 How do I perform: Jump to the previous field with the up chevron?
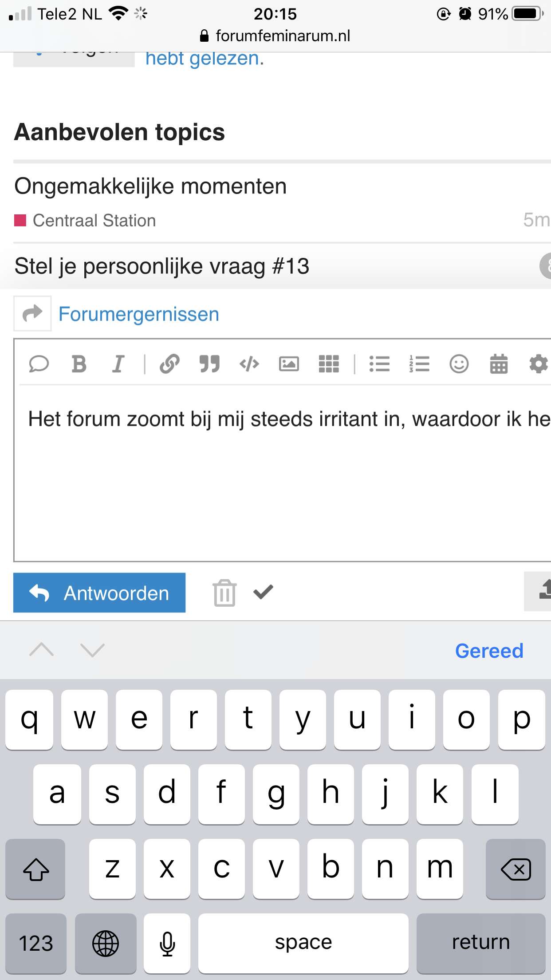pos(41,650)
